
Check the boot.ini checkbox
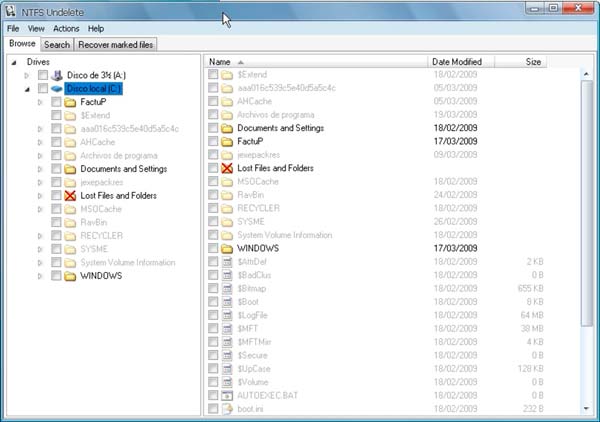click(x=213, y=409)
